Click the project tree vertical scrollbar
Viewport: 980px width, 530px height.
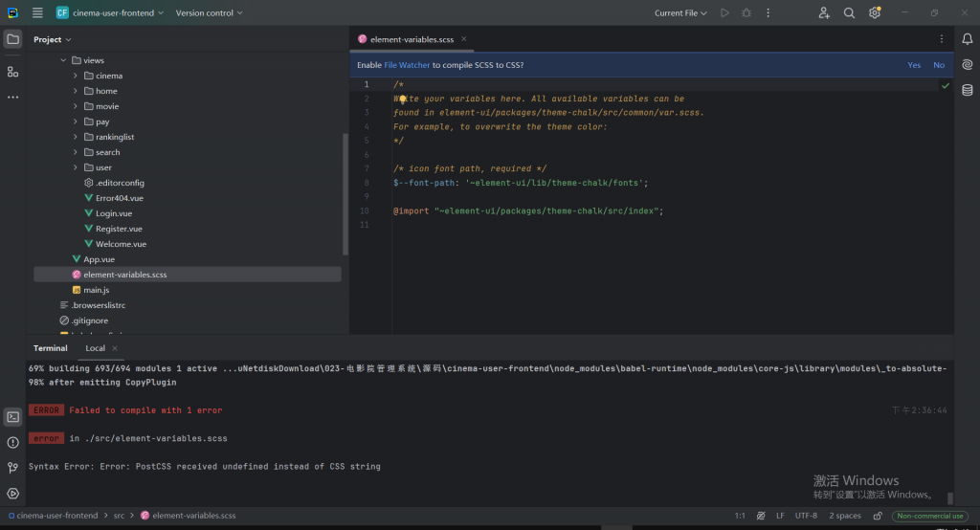coord(345,194)
